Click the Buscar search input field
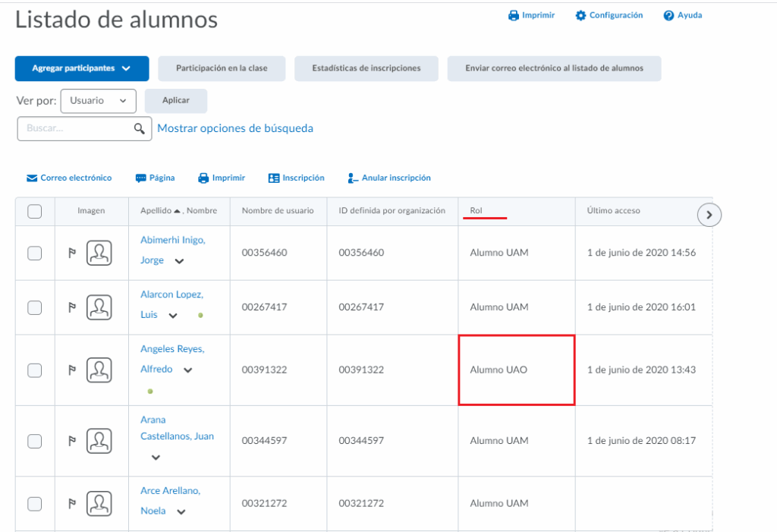 pos(76,129)
